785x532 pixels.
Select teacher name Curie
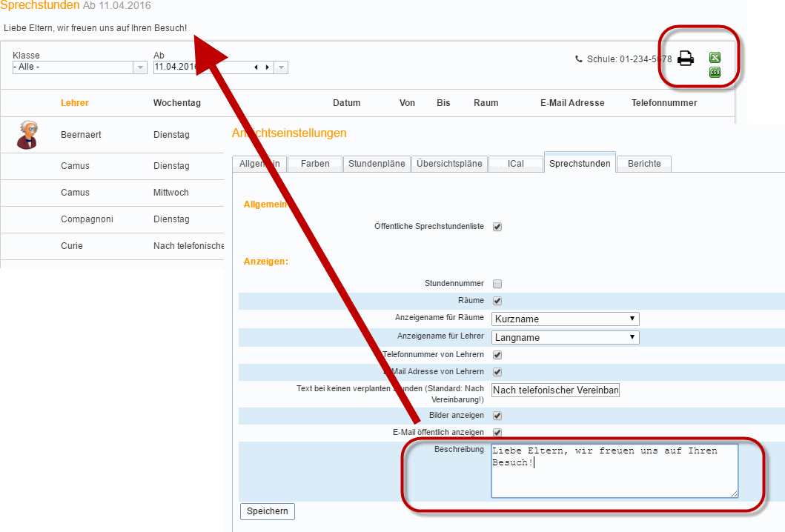(x=72, y=246)
